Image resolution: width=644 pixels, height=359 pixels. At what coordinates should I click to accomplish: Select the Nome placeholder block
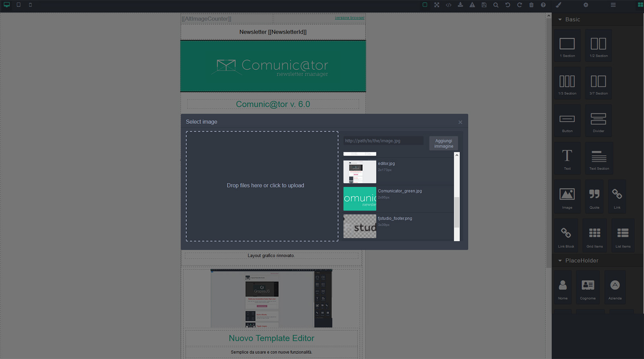click(563, 287)
